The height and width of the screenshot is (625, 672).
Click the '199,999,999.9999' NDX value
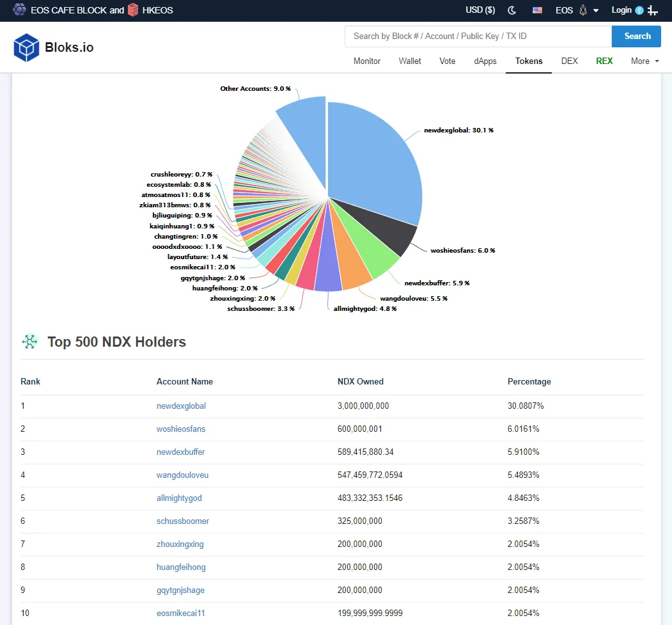(370, 613)
